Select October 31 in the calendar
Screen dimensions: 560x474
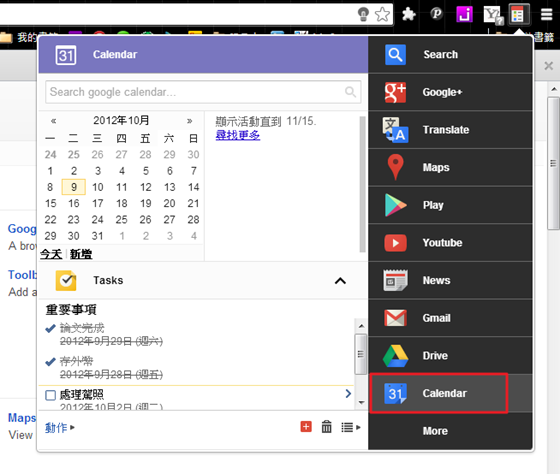click(98, 236)
